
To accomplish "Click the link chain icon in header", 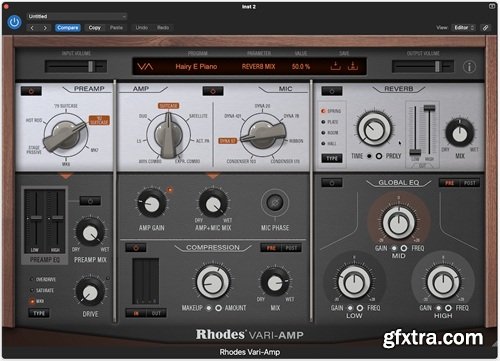I will (x=485, y=28).
